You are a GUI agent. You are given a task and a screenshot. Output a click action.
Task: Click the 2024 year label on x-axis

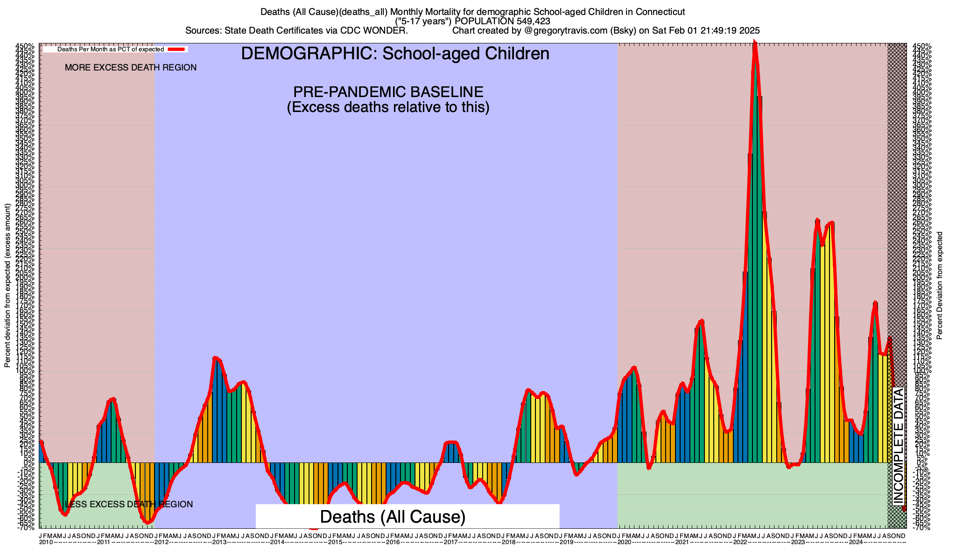tap(856, 542)
